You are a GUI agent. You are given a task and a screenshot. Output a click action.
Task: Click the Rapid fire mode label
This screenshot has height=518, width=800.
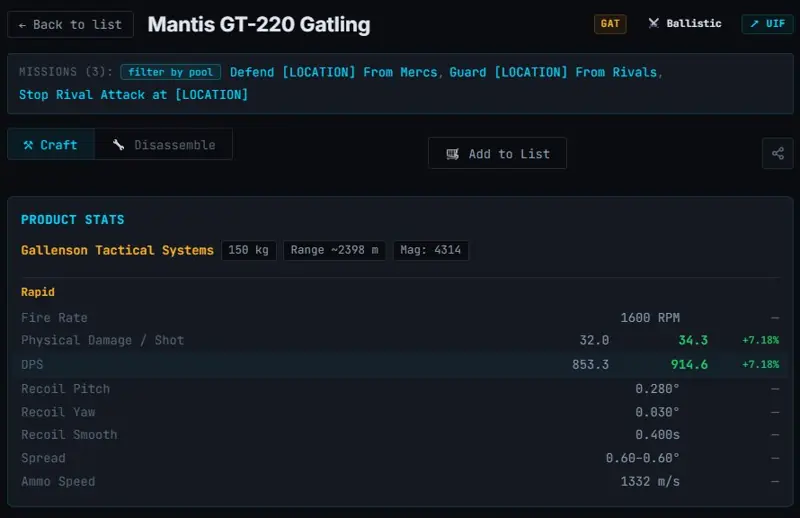(x=38, y=292)
